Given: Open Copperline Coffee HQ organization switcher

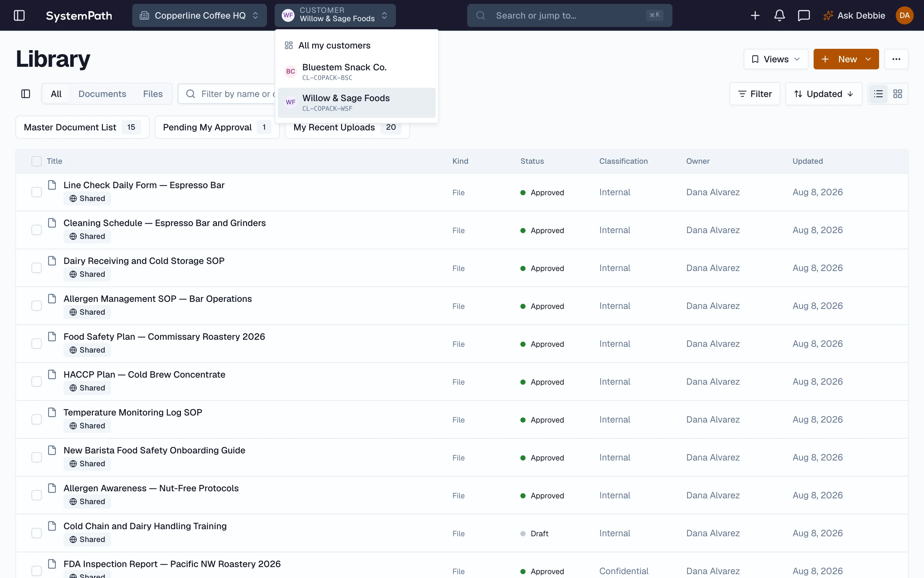Looking at the screenshot, I should click(199, 16).
